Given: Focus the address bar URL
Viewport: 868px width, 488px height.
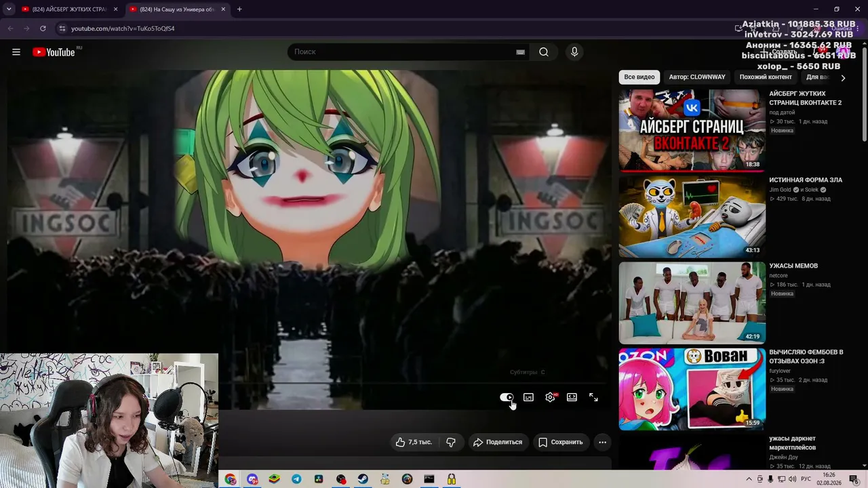Looking at the screenshot, I should 123,28.
